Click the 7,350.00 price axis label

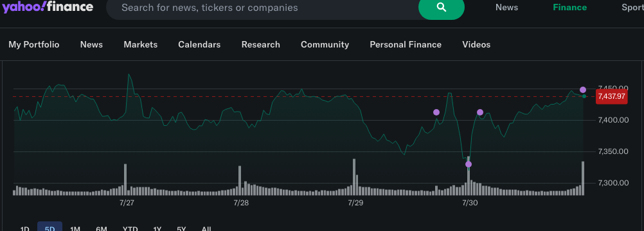(x=613, y=151)
